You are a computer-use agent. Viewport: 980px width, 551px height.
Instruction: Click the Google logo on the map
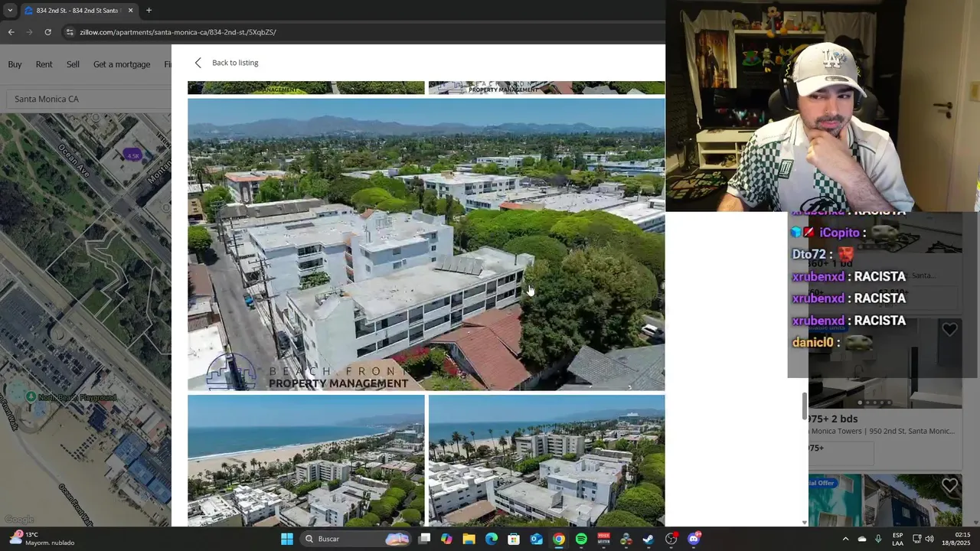pyautogui.click(x=19, y=520)
